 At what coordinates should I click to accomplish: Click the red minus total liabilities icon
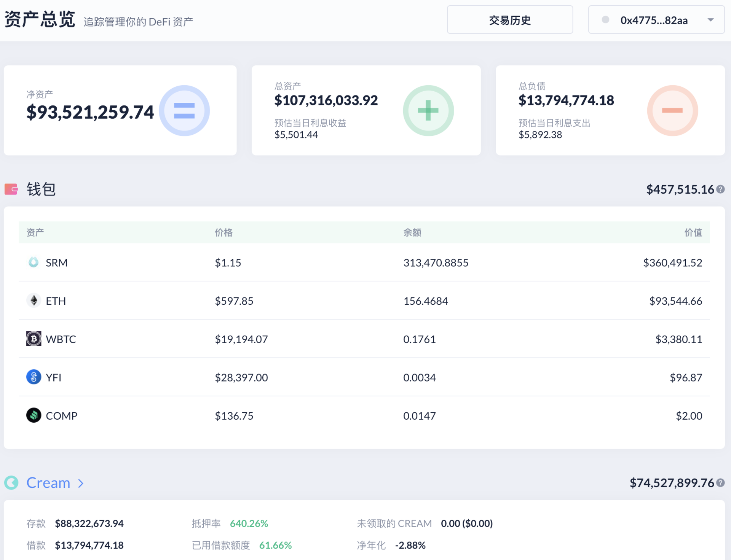(x=672, y=111)
